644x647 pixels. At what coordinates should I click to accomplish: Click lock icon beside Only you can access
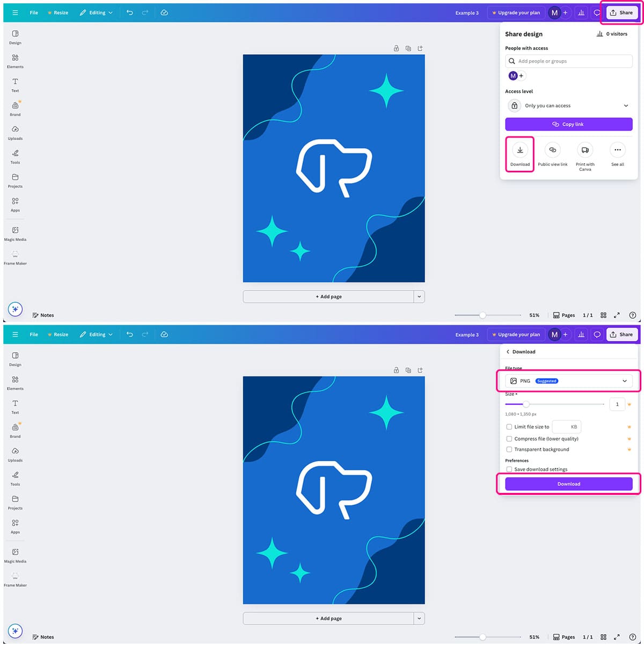514,106
